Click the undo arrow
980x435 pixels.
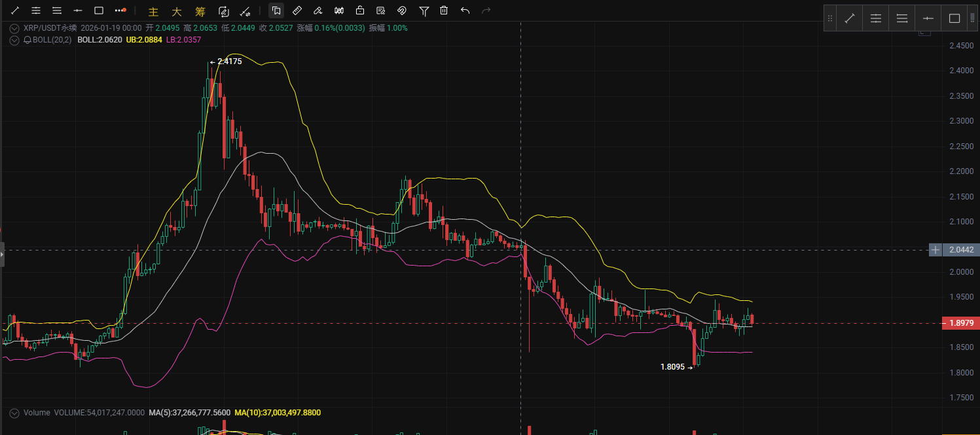[x=465, y=10]
